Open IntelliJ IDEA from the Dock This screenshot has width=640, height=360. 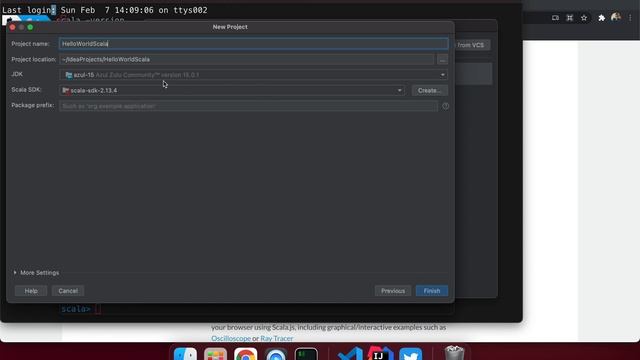[x=380, y=354]
